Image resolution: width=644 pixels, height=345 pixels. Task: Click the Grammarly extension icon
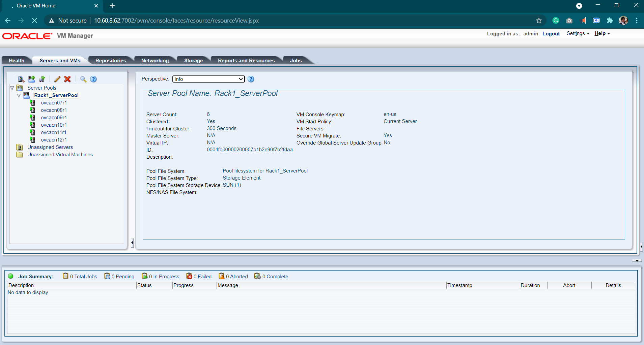click(556, 21)
